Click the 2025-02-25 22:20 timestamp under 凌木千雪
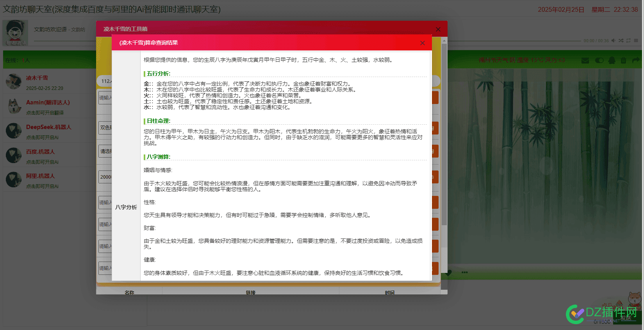The image size is (644, 330). pos(45,88)
